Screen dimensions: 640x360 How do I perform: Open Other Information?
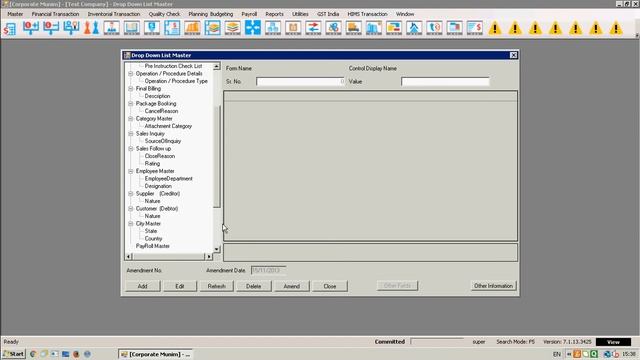click(493, 286)
